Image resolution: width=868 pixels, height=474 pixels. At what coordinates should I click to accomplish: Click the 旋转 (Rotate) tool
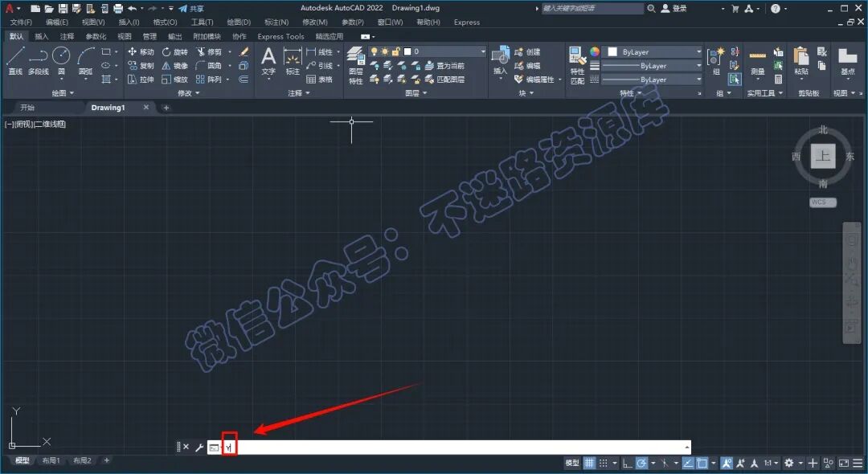point(175,51)
